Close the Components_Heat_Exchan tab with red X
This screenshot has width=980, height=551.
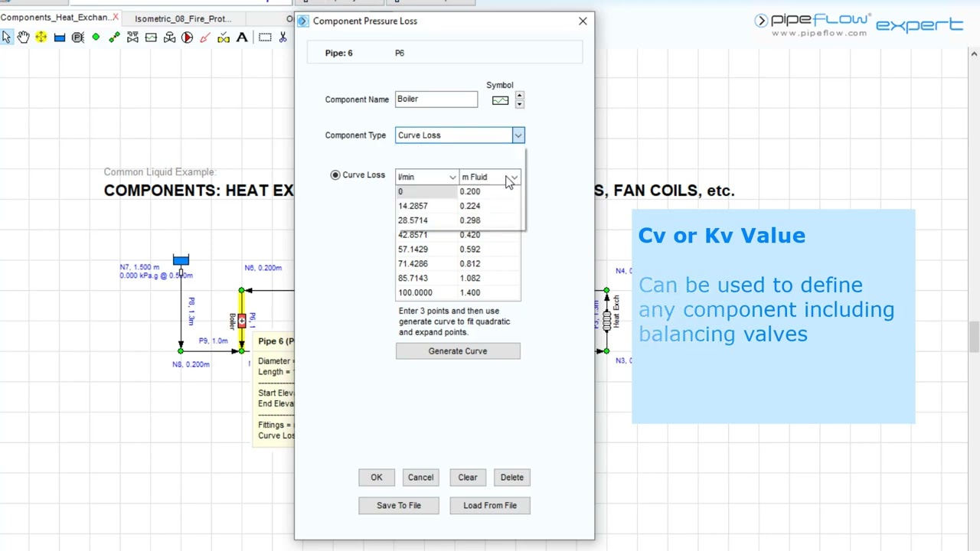116,18
